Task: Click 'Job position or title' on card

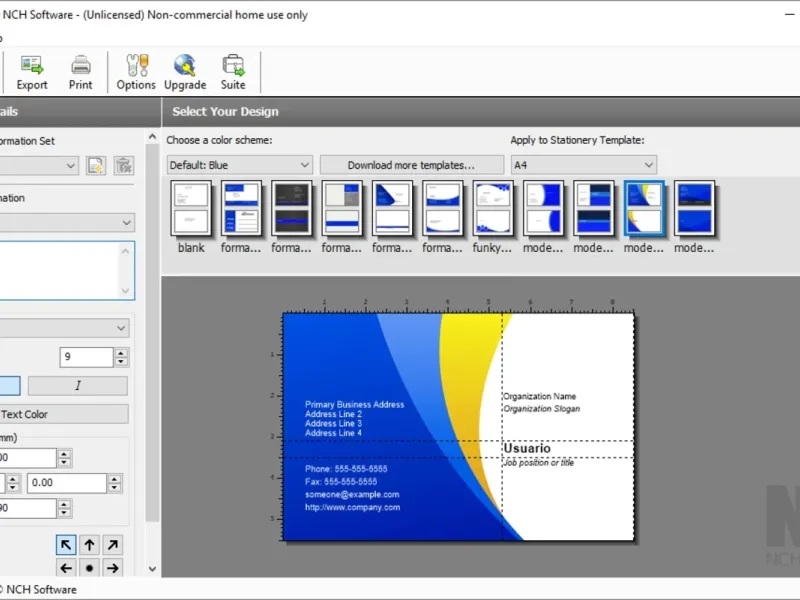Action: click(539, 463)
